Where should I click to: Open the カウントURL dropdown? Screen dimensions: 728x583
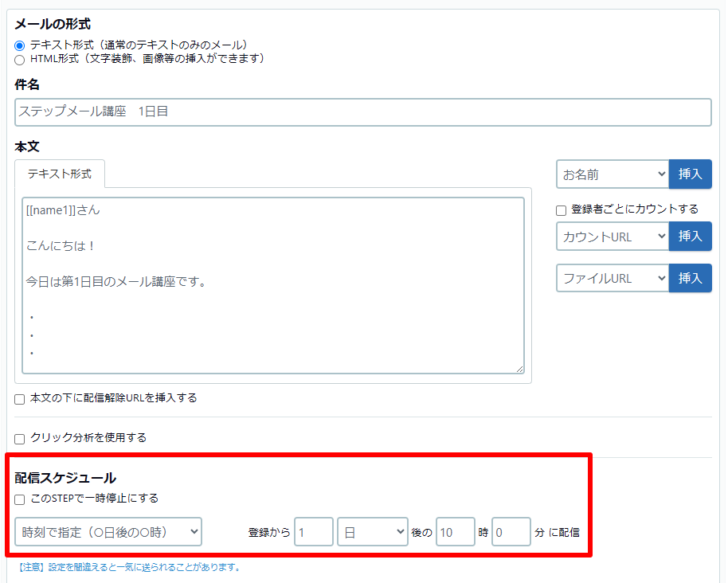point(613,237)
